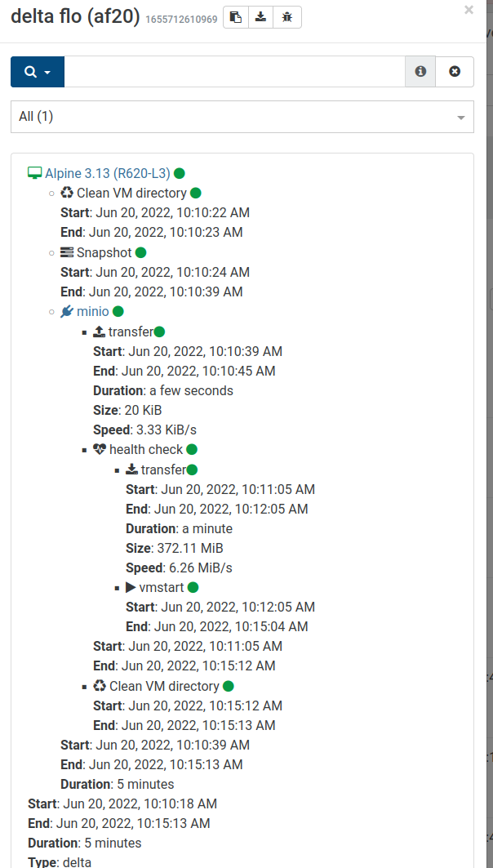Click the green status dot next to minio
This screenshot has width=493, height=868.
(x=118, y=312)
